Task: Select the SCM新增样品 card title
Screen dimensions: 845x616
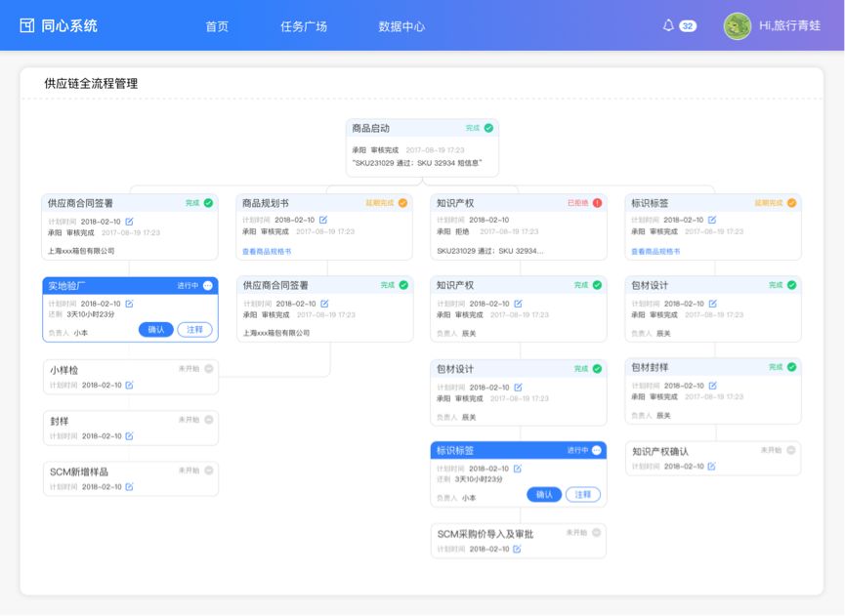Action: point(79,472)
